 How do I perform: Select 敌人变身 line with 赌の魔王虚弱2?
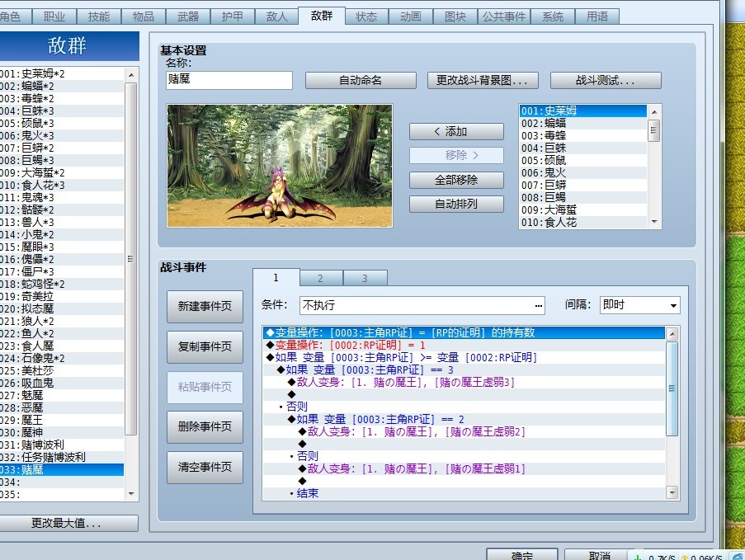pos(464,431)
